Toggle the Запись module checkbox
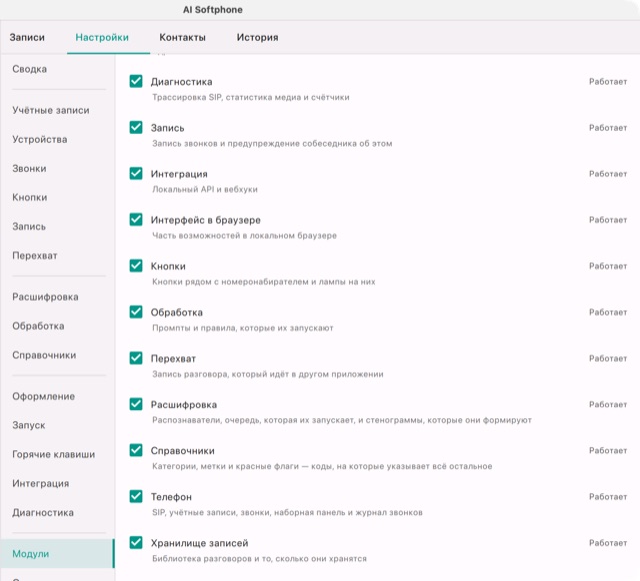The height and width of the screenshot is (581, 640). (136, 127)
